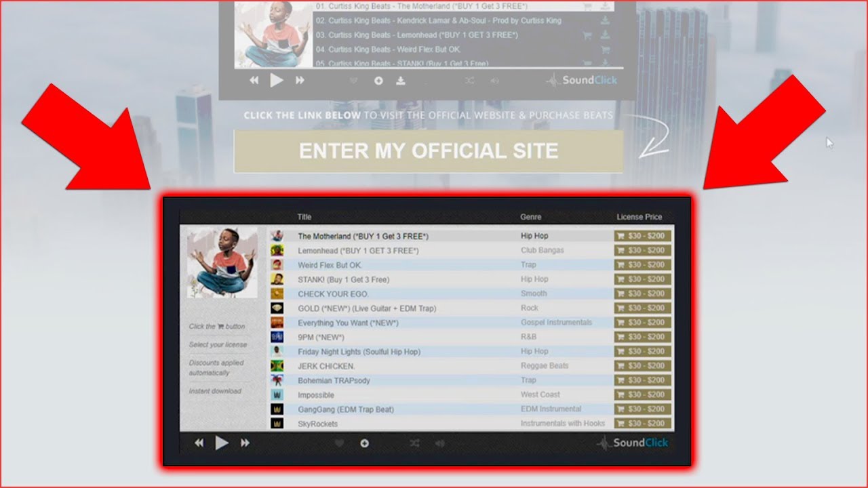Click the STANK! row thumbnail
This screenshot has height=488, width=868.
(277, 279)
